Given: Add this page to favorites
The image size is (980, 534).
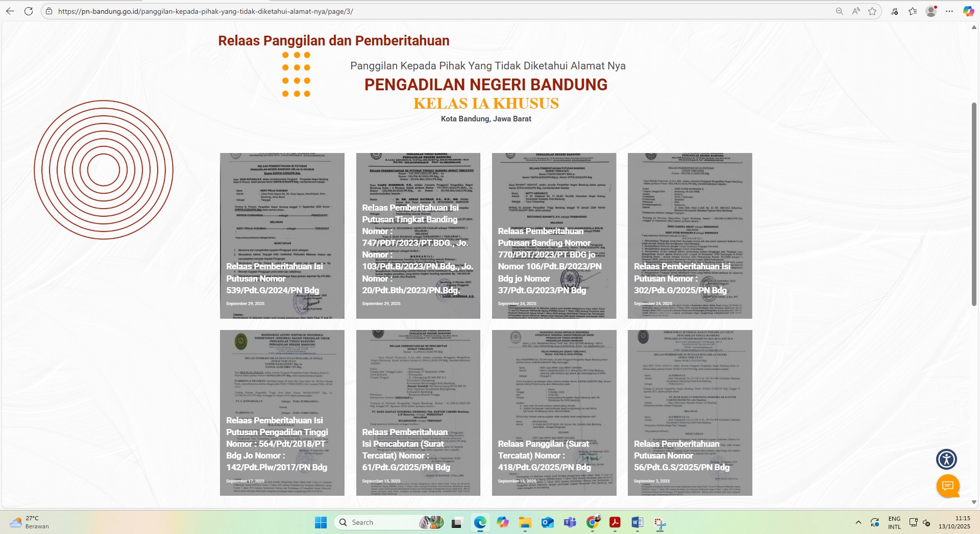Looking at the screenshot, I should (872, 11).
